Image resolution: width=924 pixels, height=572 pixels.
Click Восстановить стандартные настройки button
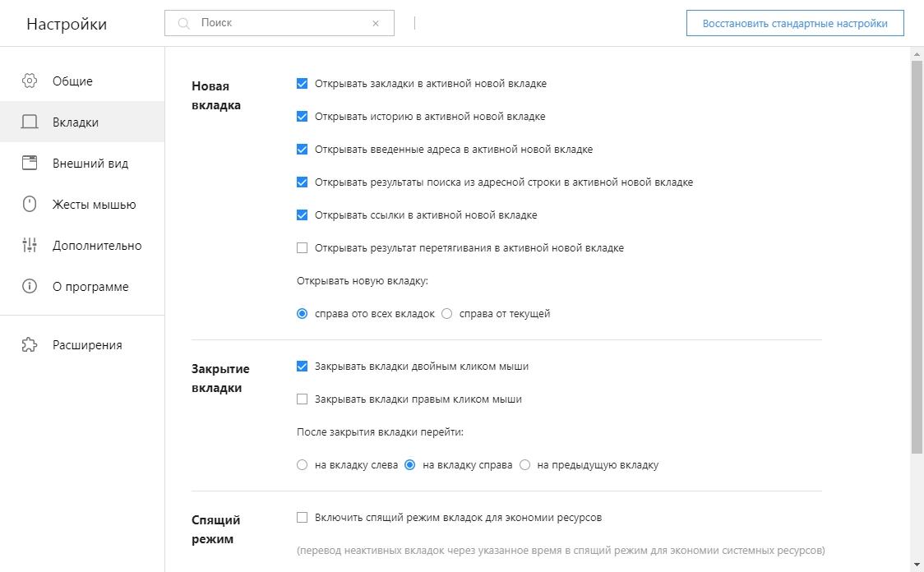point(795,24)
